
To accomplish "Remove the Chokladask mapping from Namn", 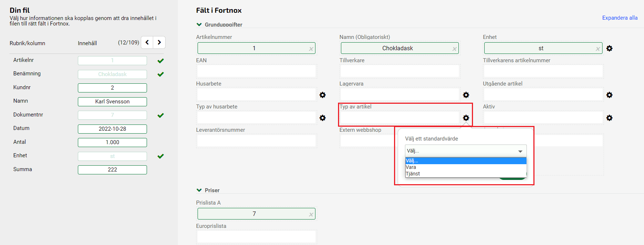I will (x=454, y=49).
